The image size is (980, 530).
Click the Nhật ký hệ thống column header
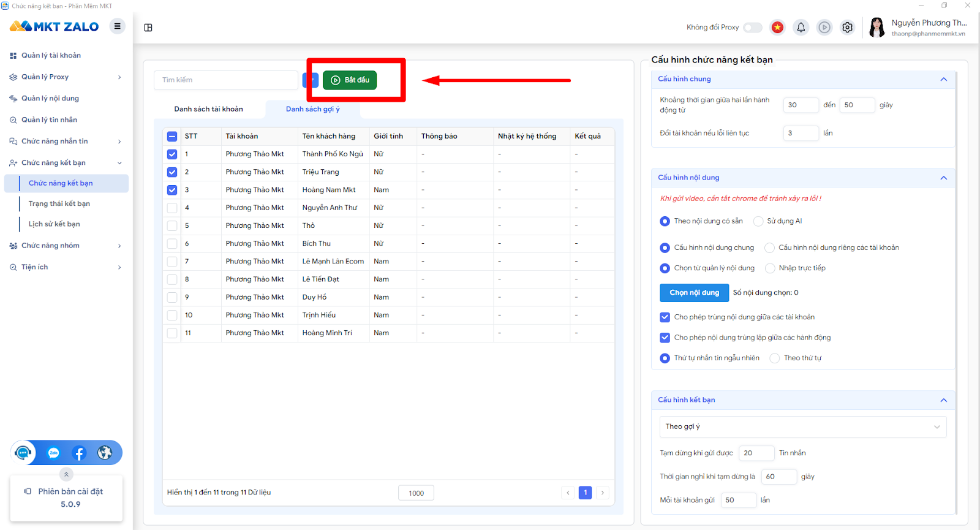coord(527,137)
